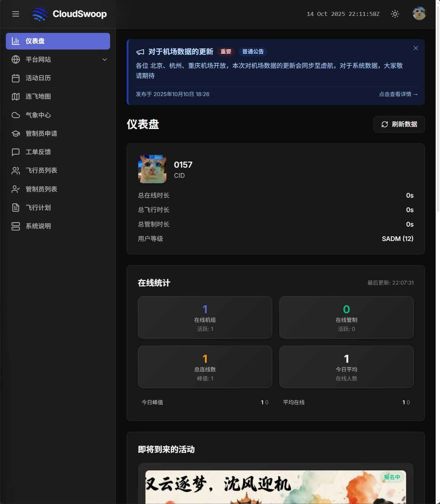The image size is (440, 504).
Task: Click the 飞行员列表 pilots icon
Action: [16, 171]
